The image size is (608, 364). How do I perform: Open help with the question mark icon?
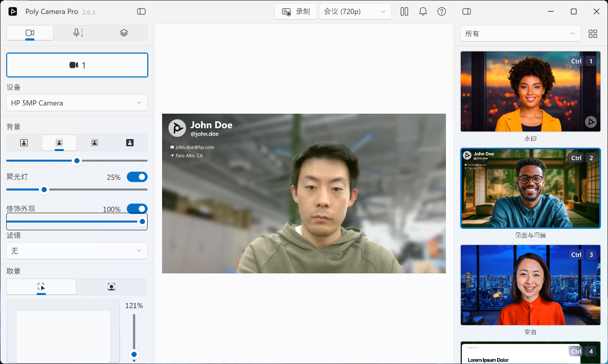442,12
